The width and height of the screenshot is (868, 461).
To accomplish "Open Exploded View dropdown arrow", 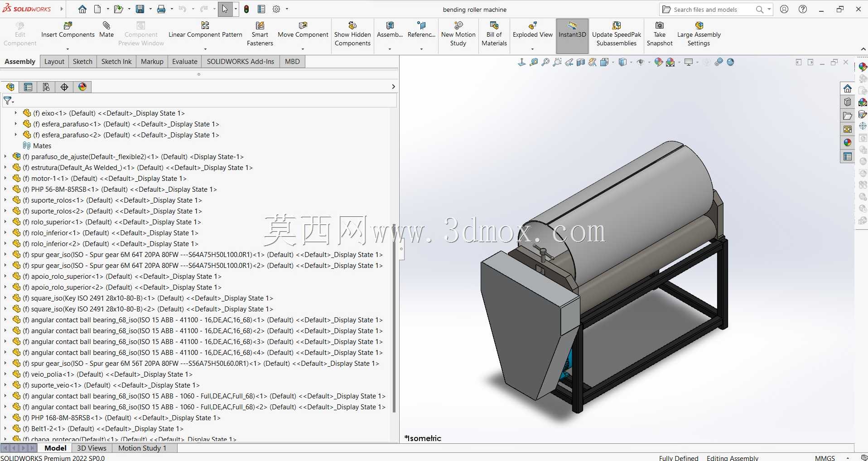I will click(532, 49).
